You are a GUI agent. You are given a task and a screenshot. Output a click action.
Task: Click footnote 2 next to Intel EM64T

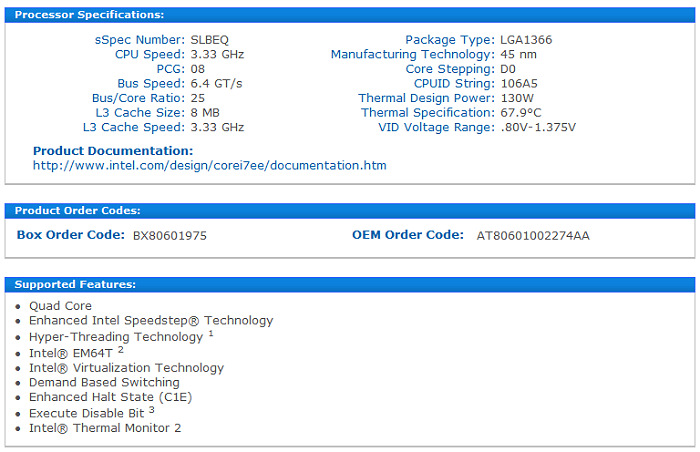coord(121,349)
